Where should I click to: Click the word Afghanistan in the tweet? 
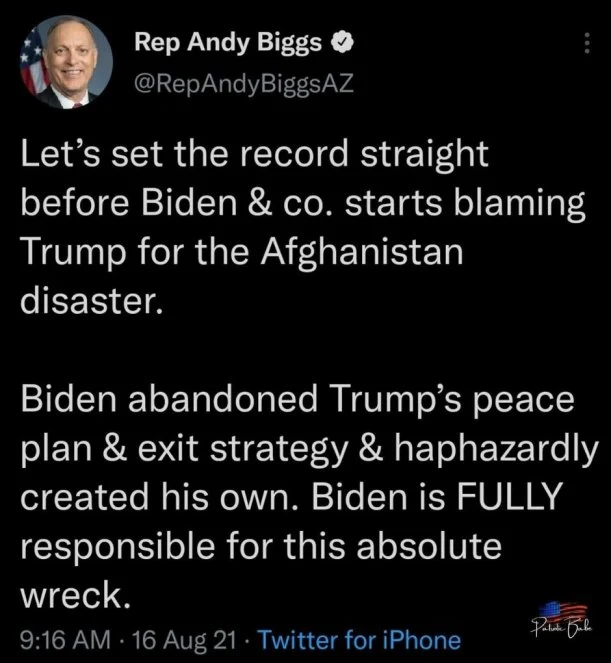[362, 253]
